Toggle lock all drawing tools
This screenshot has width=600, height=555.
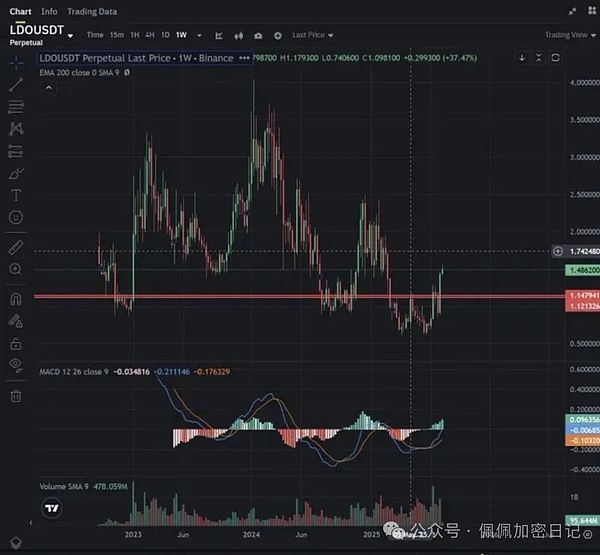pos(15,343)
